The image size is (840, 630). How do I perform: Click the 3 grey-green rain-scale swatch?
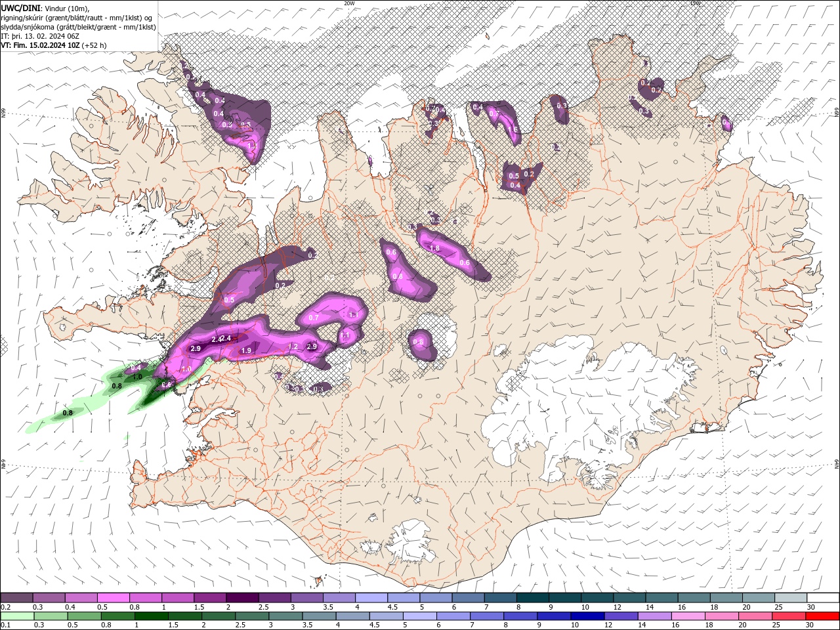pyautogui.click(x=285, y=616)
